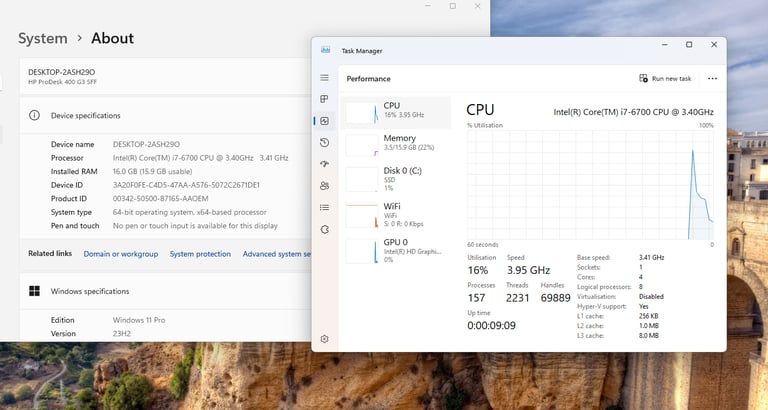Click the 2231 threads count
Image resolution: width=768 pixels, height=410 pixels.
click(518, 298)
